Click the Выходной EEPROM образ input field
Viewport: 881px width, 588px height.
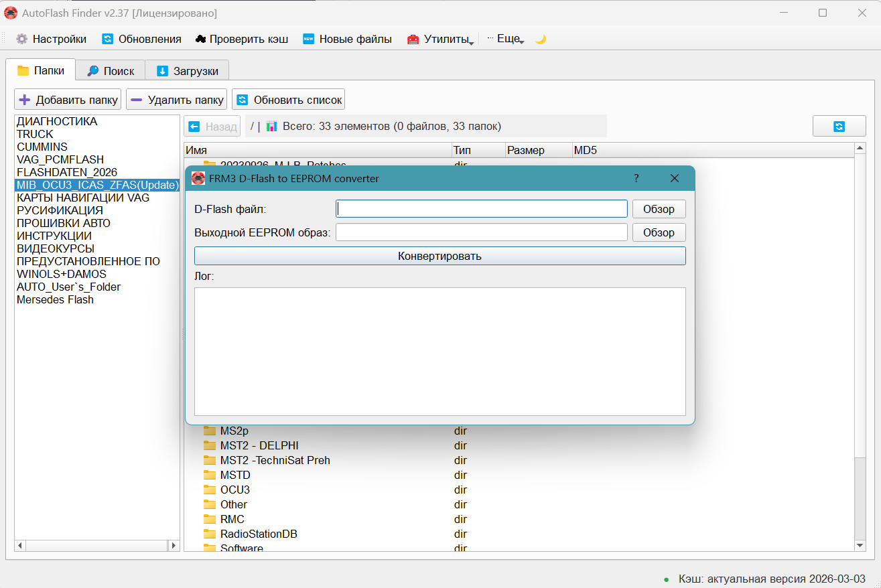tap(482, 232)
